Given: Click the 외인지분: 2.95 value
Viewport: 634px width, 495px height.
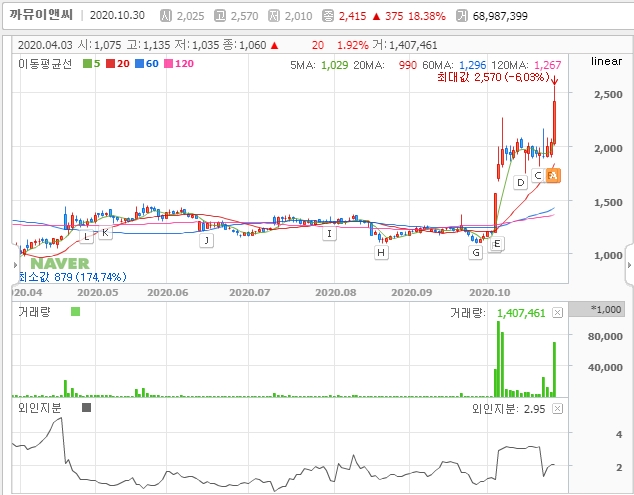Looking at the screenshot, I should [509, 409].
